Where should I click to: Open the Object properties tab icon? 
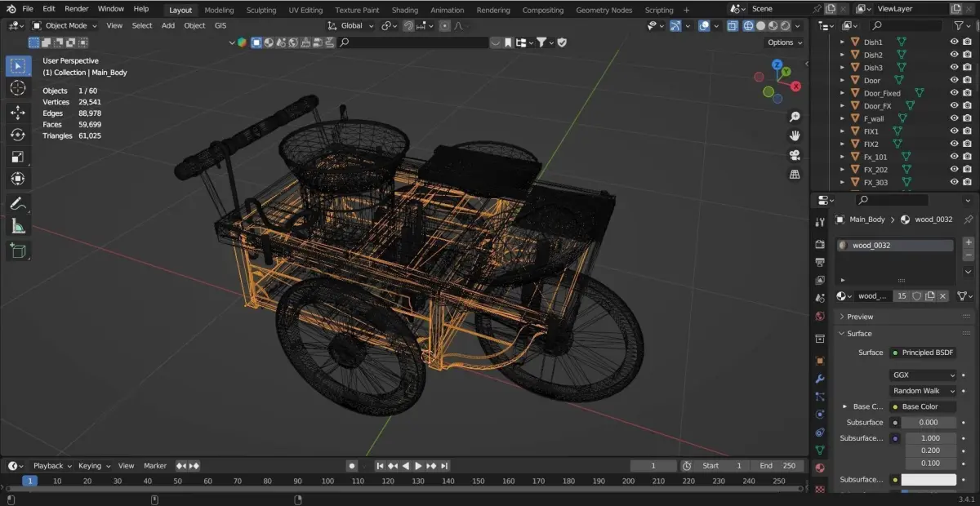click(820, 360)
